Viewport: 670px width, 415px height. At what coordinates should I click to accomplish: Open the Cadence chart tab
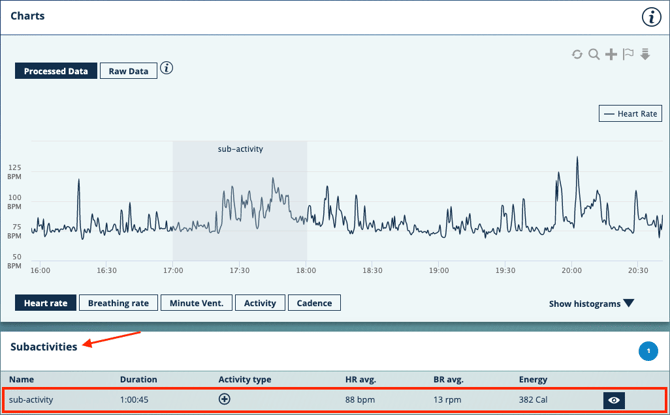(x=314, y=303)
